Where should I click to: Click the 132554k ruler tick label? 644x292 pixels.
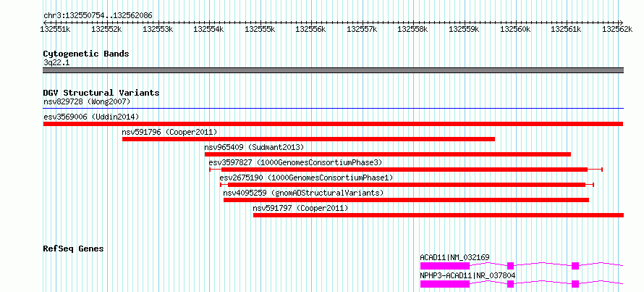208,29
